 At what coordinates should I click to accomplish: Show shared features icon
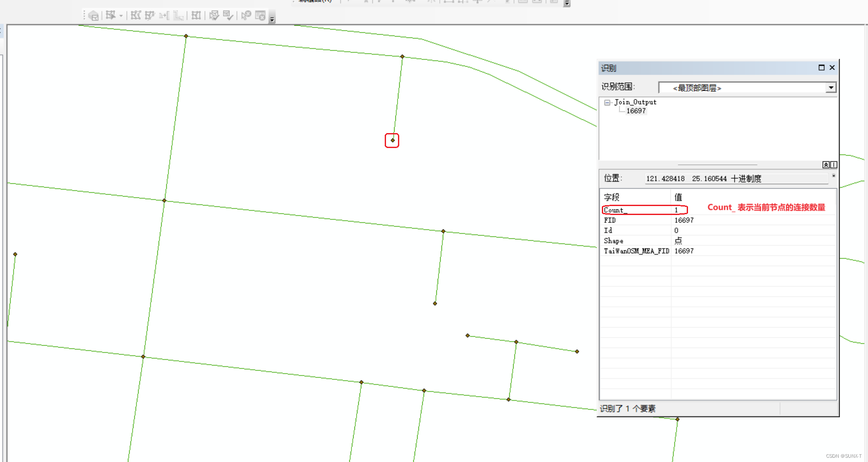click(196, 16)
